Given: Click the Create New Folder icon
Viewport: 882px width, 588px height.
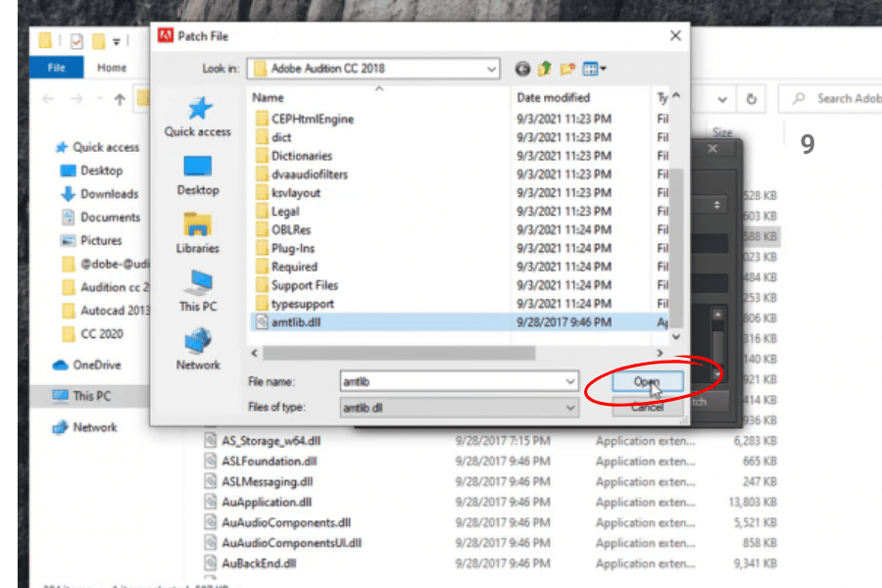Looking at the screenshot, I should [567, 69].
